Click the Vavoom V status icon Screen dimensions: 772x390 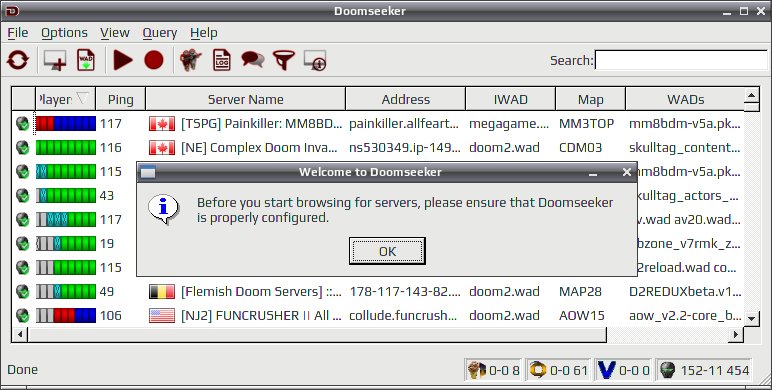(x=607, y=370)
